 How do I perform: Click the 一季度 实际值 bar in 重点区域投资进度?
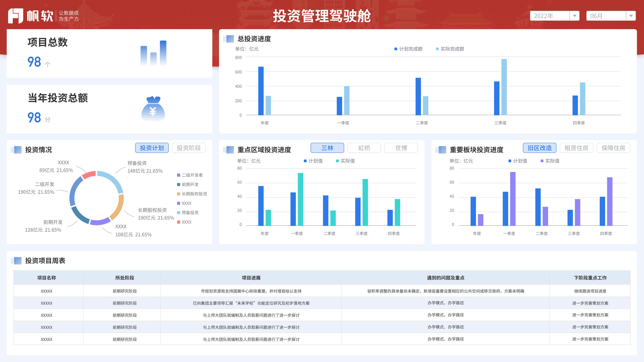coord(301,199)
